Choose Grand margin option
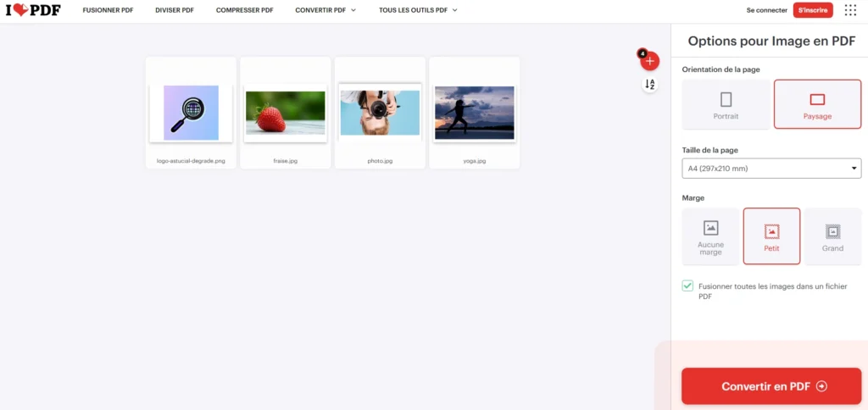 point(832,236)
